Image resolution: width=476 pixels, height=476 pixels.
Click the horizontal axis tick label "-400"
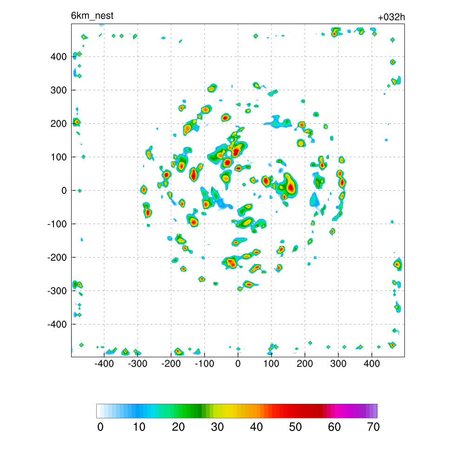(x=104, y=364)
